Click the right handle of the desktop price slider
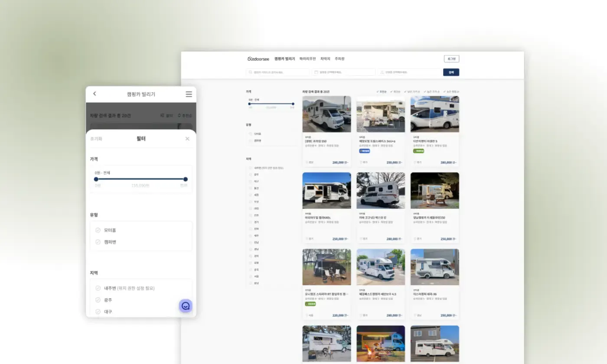 [293, 104]
